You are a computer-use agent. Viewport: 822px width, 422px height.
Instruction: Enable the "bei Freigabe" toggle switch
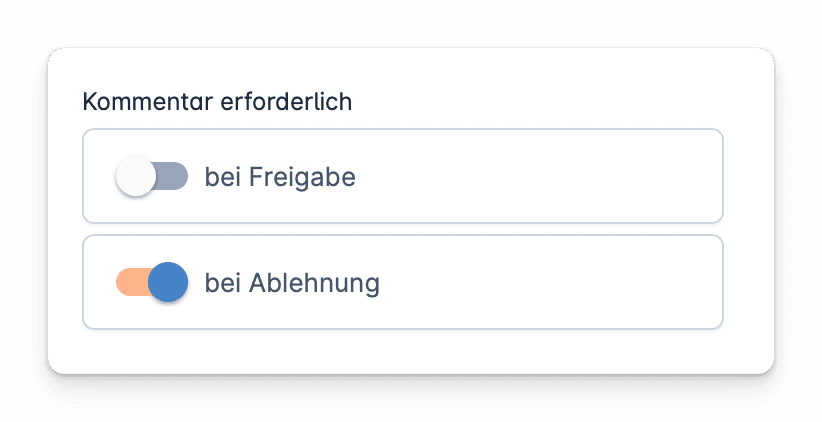click(x=152, y=177)
